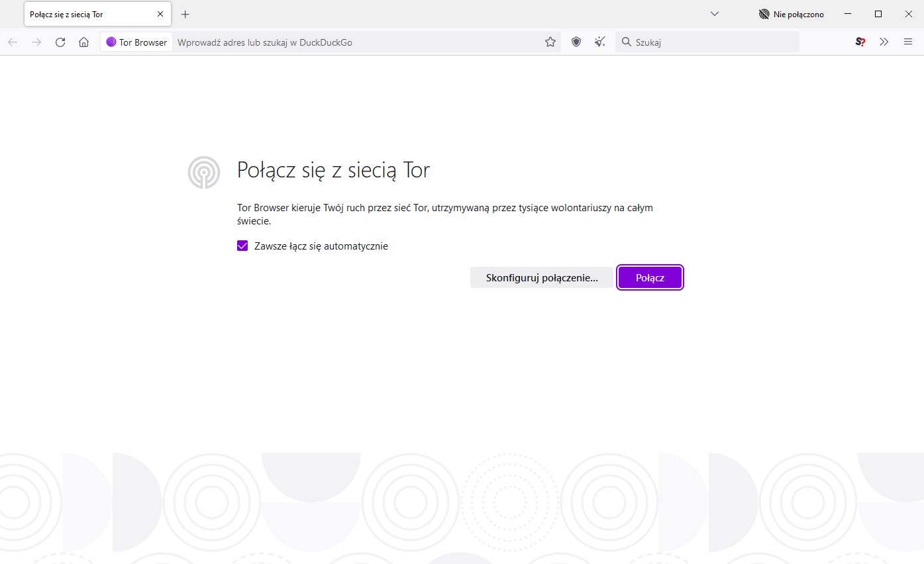Click the Reload page icon
This screenshot has width=924, height=564.
click(x=60, y=42)
